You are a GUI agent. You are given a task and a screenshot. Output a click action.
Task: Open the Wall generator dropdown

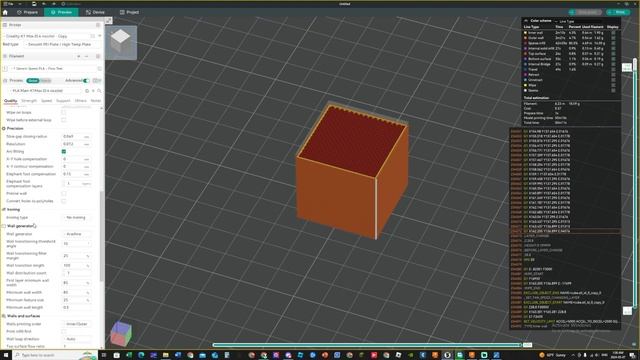pos(77,234)
